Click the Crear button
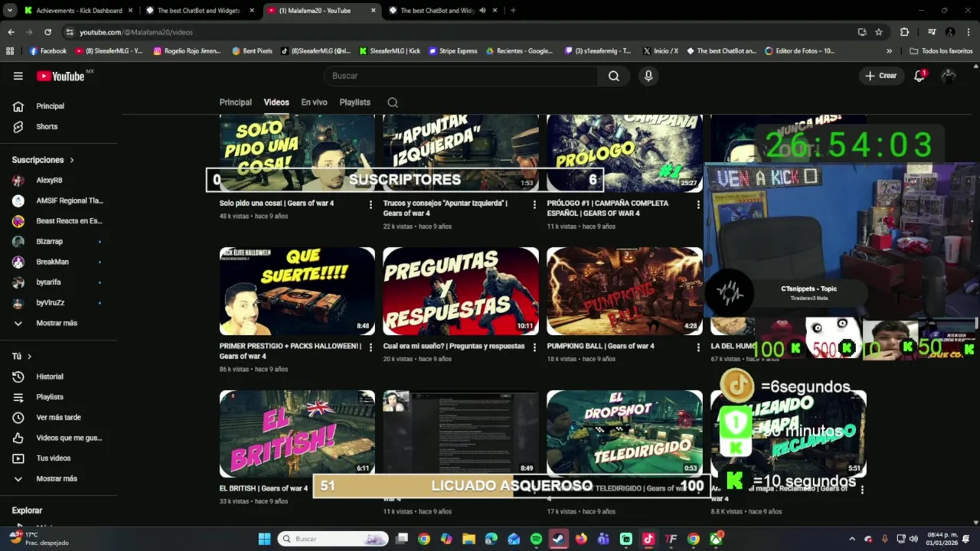Viewport: 980px width, 551px height. (881, 76)
